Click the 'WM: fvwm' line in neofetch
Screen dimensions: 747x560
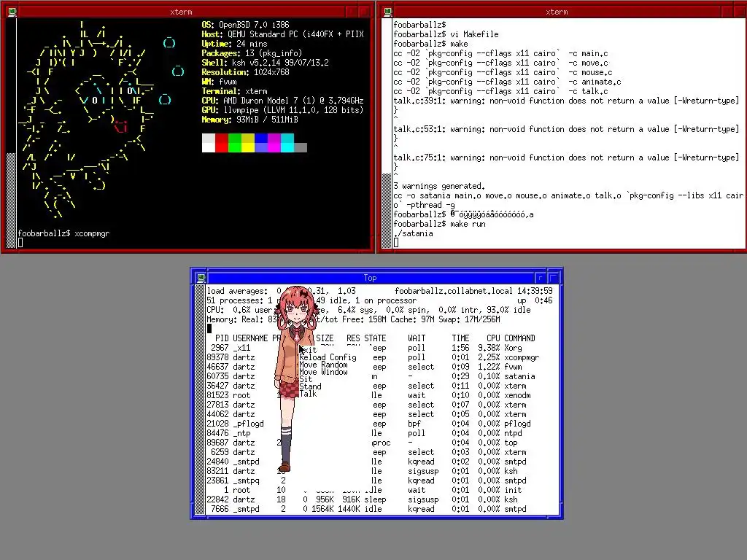point(219,82)
